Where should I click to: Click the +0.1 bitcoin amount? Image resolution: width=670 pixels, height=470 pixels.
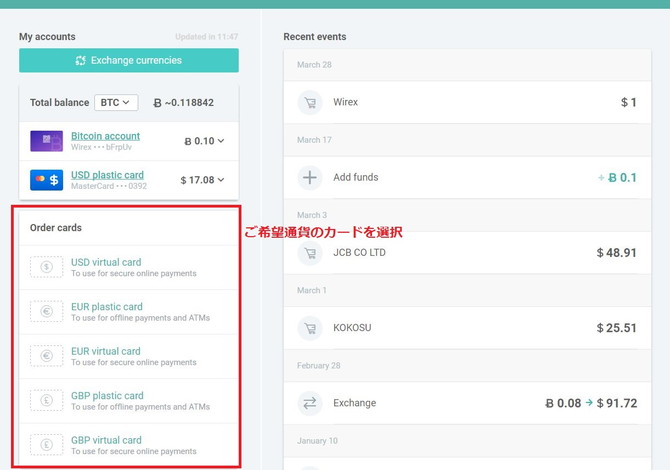(x=617, y=178)
